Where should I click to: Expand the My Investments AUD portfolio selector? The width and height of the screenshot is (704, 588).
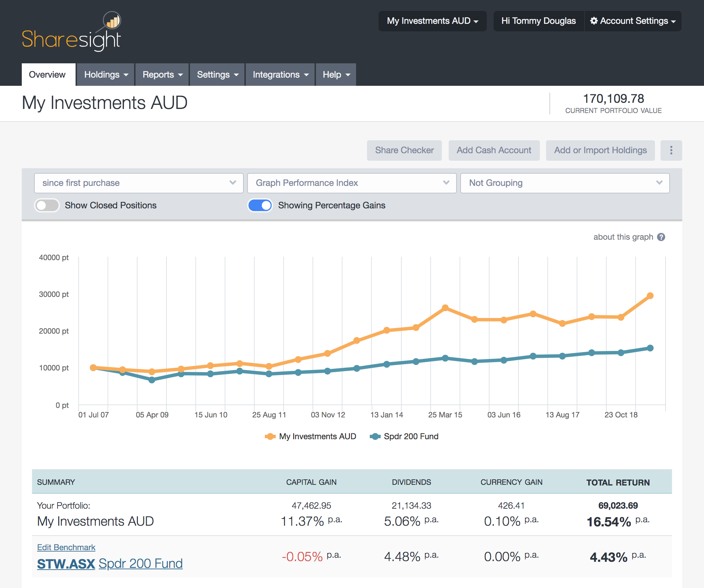click(x=432, y=21)
